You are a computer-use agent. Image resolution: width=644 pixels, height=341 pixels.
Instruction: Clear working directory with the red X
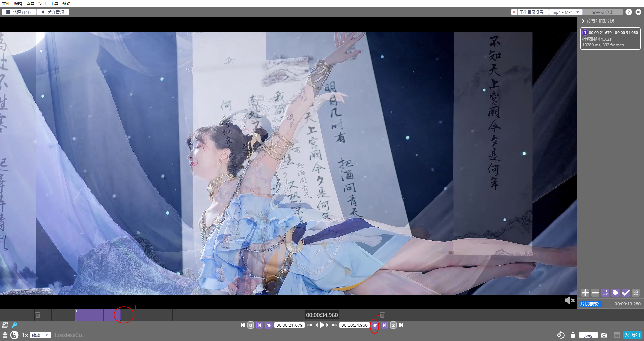514,12
